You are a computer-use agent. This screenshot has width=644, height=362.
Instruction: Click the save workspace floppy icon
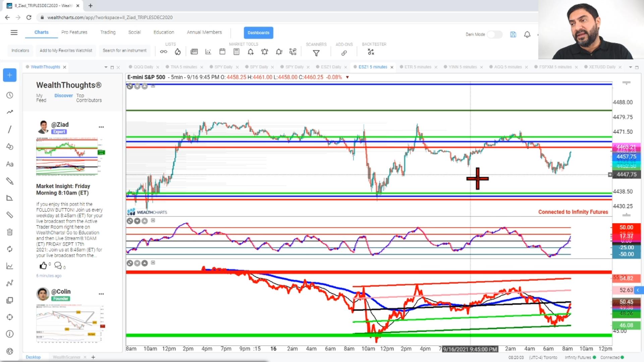coord(513,34)
